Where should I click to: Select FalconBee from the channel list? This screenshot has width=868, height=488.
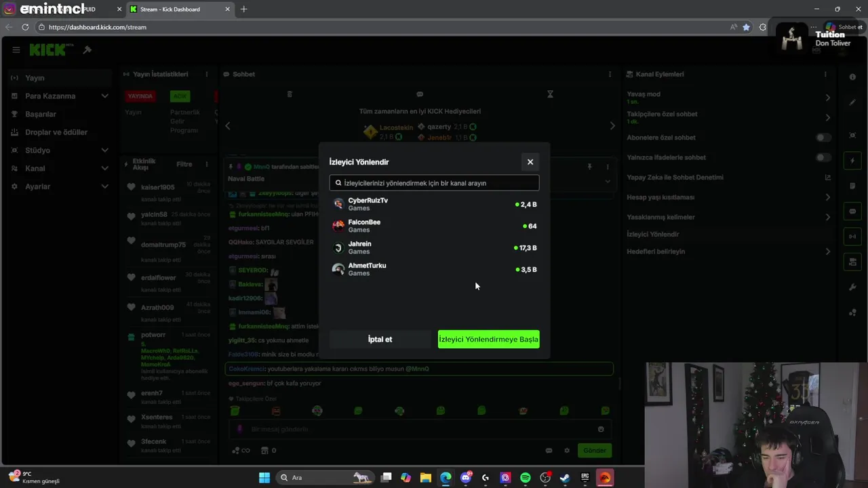pos(434,226)
